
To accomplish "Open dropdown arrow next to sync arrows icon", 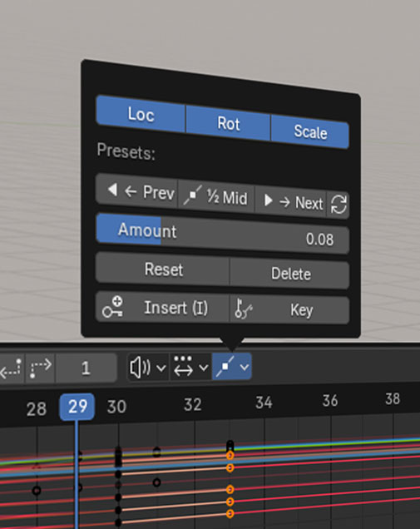I will tap(204, 367).
